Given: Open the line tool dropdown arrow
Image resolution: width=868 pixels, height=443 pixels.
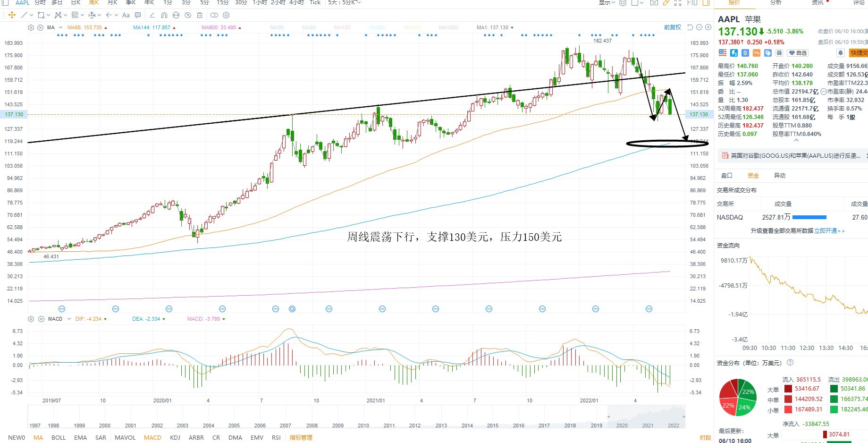Looking at the screenshot, I should 32,15.
